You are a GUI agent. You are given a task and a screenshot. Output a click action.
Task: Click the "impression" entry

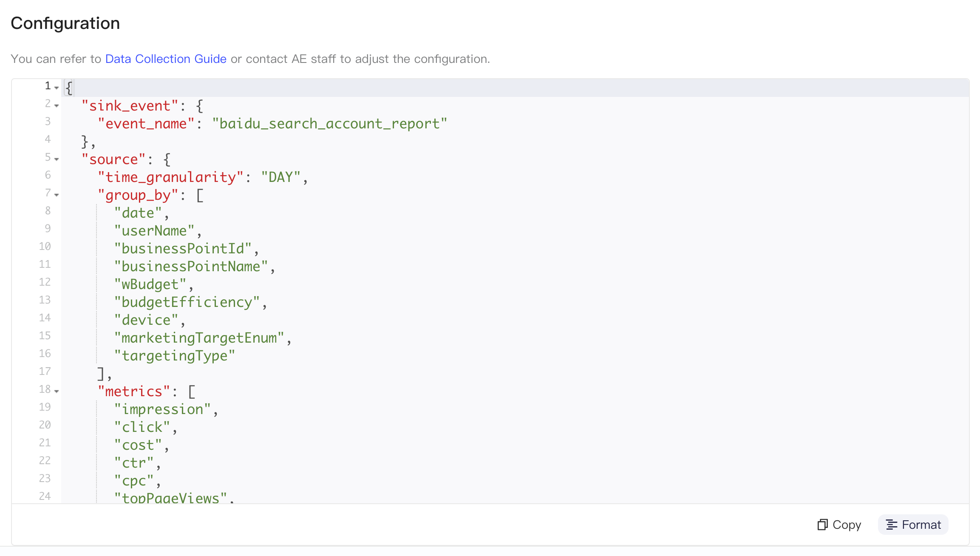162,409
